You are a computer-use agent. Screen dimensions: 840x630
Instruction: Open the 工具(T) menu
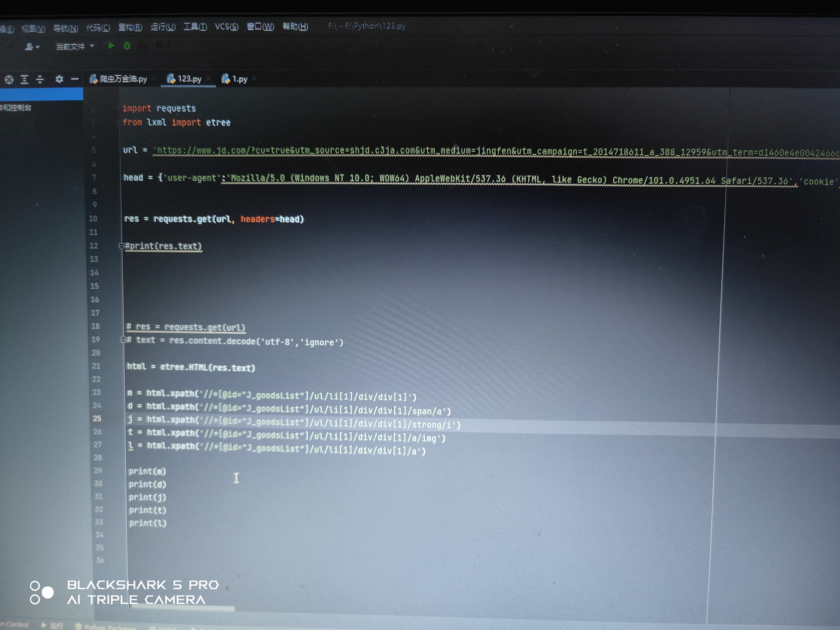[195, 27]
